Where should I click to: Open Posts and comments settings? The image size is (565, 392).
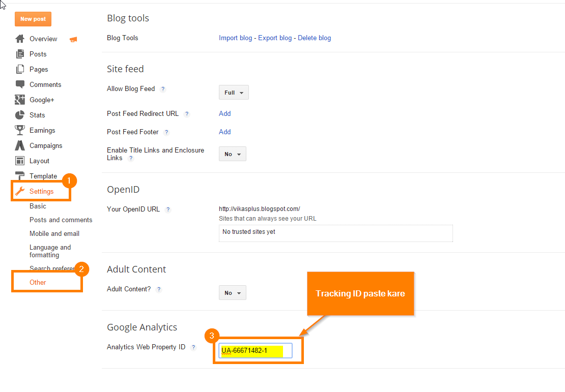point(61,220)
